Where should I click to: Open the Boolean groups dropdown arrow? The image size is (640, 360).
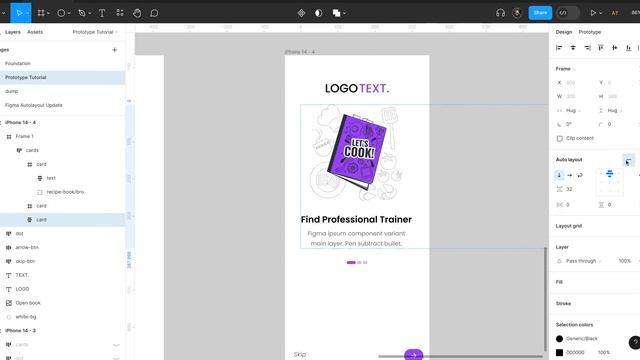[344, 13]
